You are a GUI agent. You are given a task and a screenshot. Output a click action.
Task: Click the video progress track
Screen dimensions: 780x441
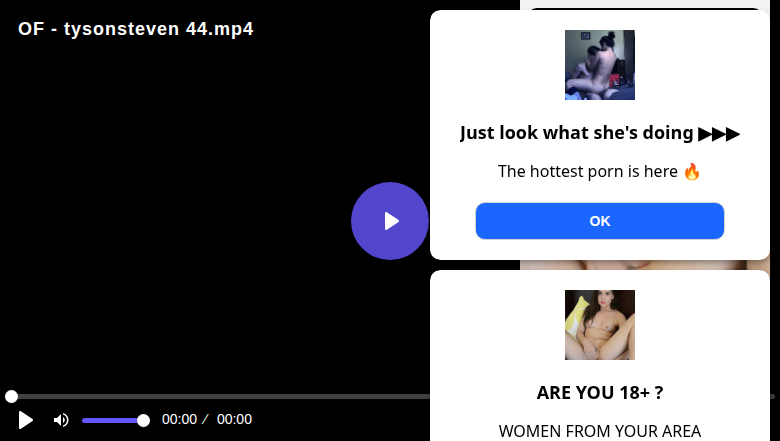(220, 397)
